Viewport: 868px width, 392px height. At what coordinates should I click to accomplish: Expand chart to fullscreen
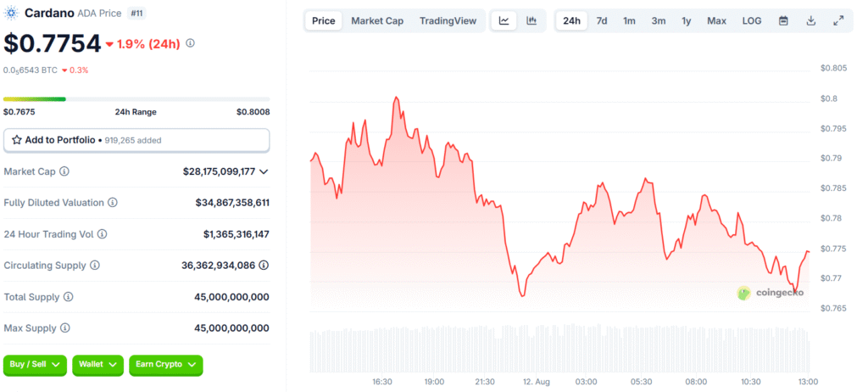tap(838, 20)
